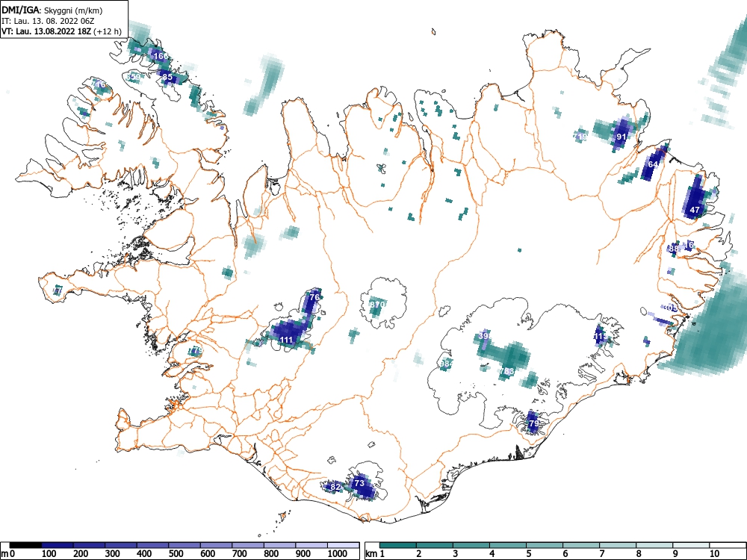Click the 'km' unit label in legend
The height and width of the screenshot is (560, 747).
pos(371,554)
